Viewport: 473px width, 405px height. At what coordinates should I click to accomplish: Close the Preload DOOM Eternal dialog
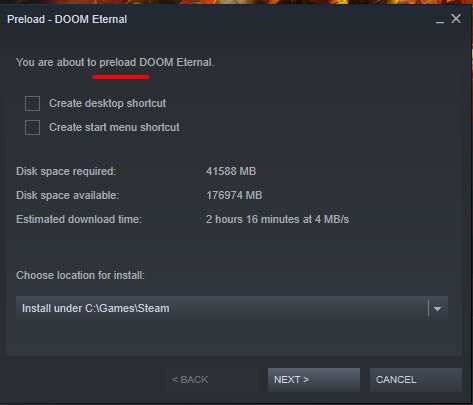point(456,19)
